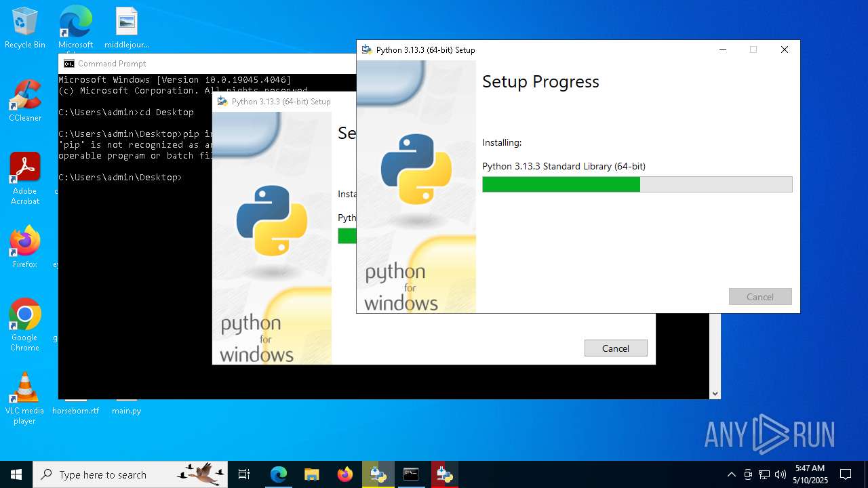Click the tray icon left of network
Screen dimensions: 868x488
[x=748, y=474]
